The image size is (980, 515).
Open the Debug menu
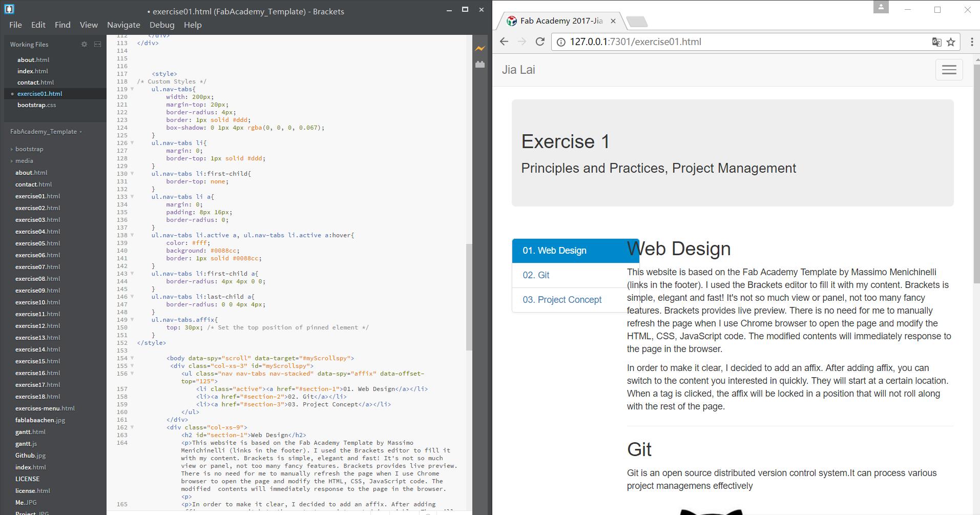[162, 25]
